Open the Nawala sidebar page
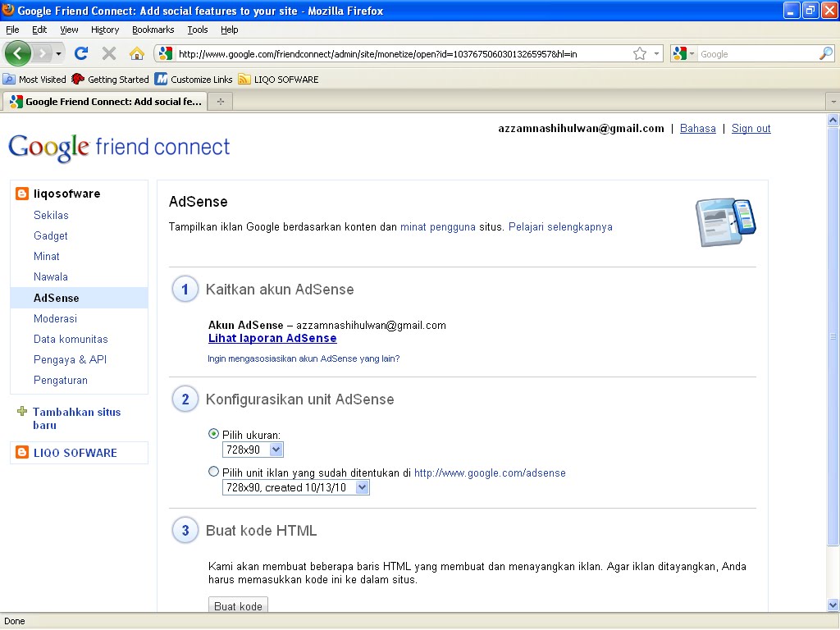 pos(51,276)
